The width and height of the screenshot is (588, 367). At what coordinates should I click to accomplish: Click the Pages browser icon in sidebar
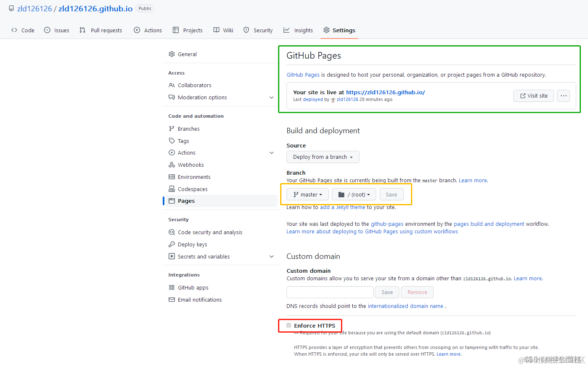pyautogui.click(x=172, y=201)
